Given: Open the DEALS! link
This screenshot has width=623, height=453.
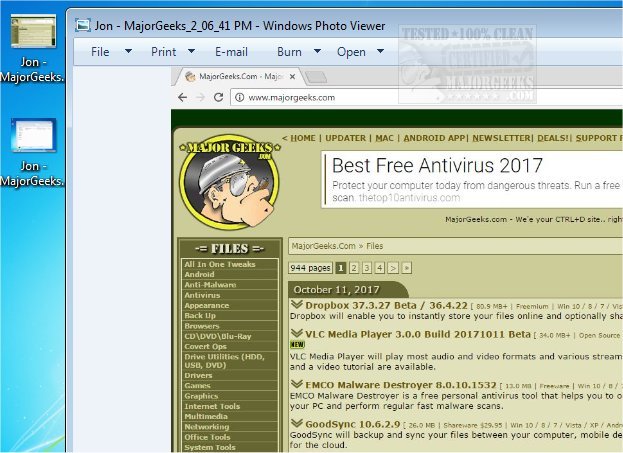Looking at the screenshot, I should coord(553,138).
